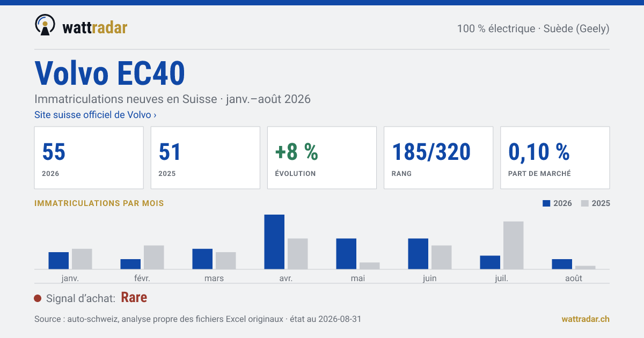This screenshot has width=644, height=338.
Task: Click the blue 2026 bar for mars
Action: click(x=202, y=259)
